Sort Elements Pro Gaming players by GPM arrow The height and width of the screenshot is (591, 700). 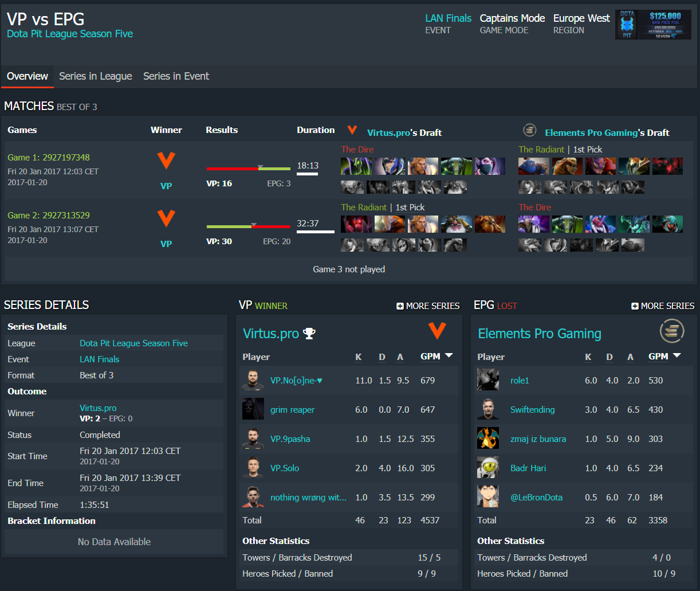pos(677,356)
